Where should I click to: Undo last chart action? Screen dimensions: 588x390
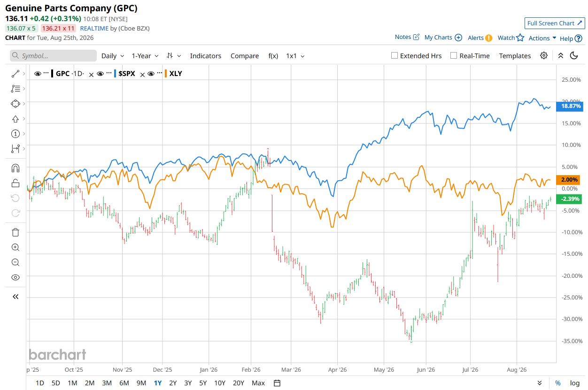pyautogui.click(x=15, y=198)
